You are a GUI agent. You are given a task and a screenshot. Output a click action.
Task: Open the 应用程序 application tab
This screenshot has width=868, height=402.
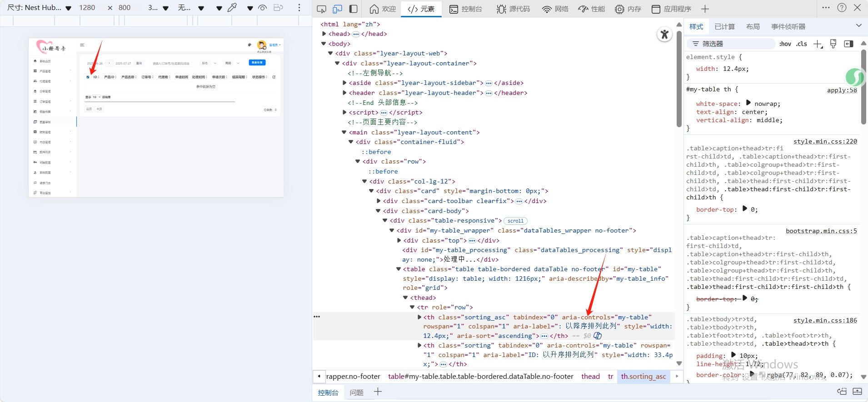(x=671, y=9)
